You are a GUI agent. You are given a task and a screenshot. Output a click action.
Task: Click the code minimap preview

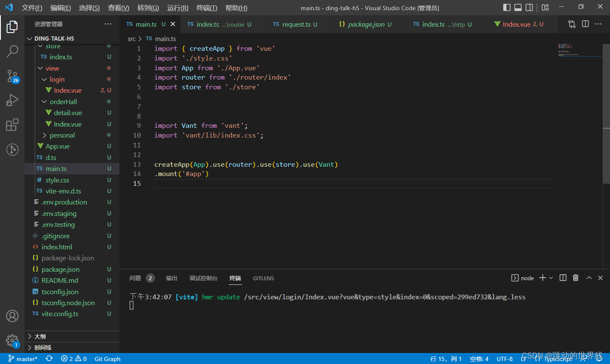pos(579,50)
